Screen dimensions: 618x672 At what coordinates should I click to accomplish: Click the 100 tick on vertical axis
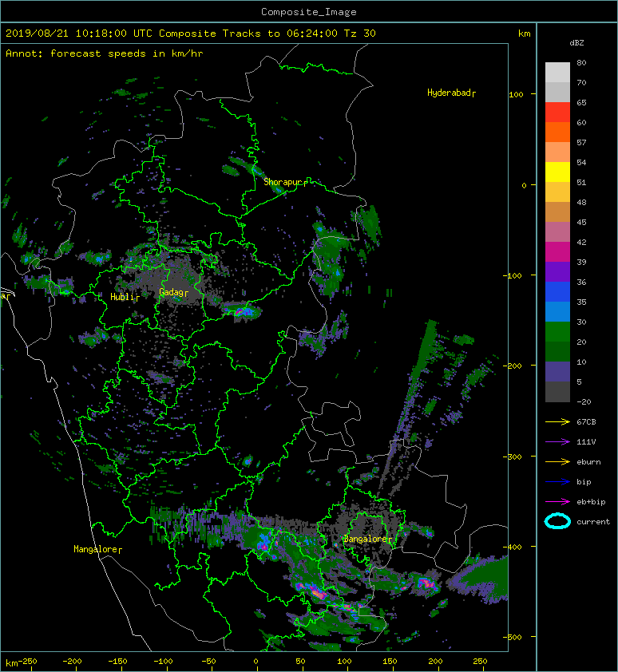516,94
